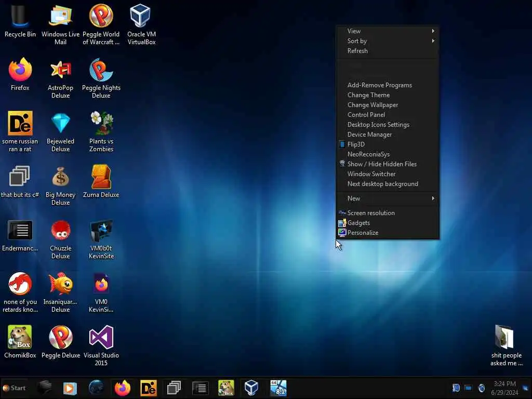
Task: Click the 8.1 taskbar icon
Action: [278, 388]
